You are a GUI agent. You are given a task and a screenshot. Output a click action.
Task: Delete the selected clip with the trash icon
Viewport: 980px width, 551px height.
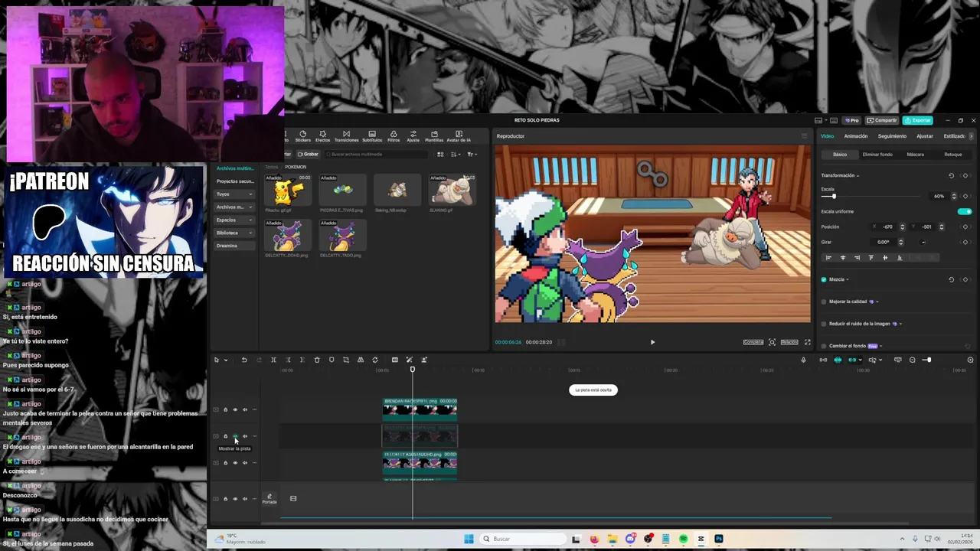tap(317, 360)
